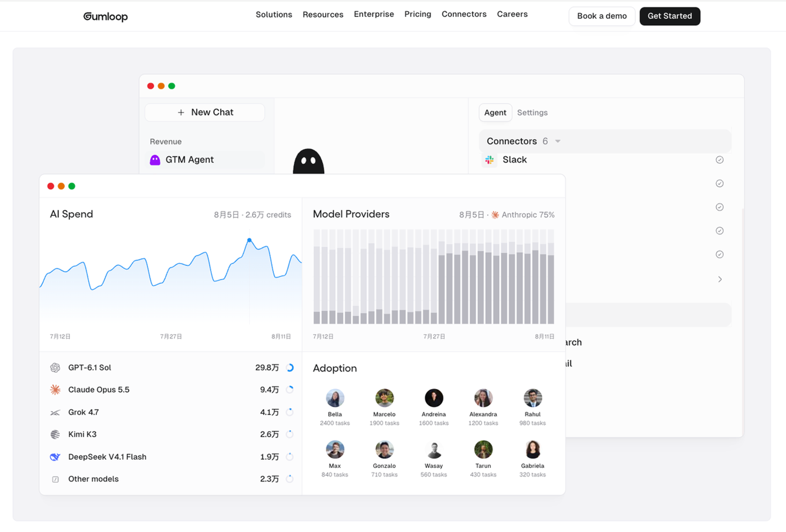Go to Connectors in the top nav
The image size is (786, 532).
click(x=464, y=14)
